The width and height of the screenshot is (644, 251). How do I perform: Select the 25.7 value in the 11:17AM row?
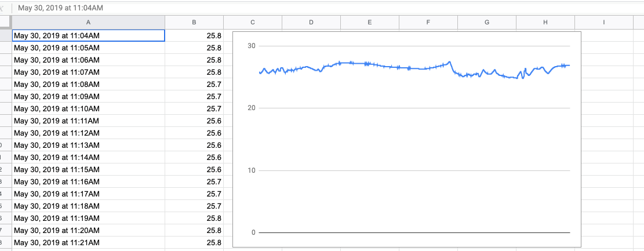[194, 194]
